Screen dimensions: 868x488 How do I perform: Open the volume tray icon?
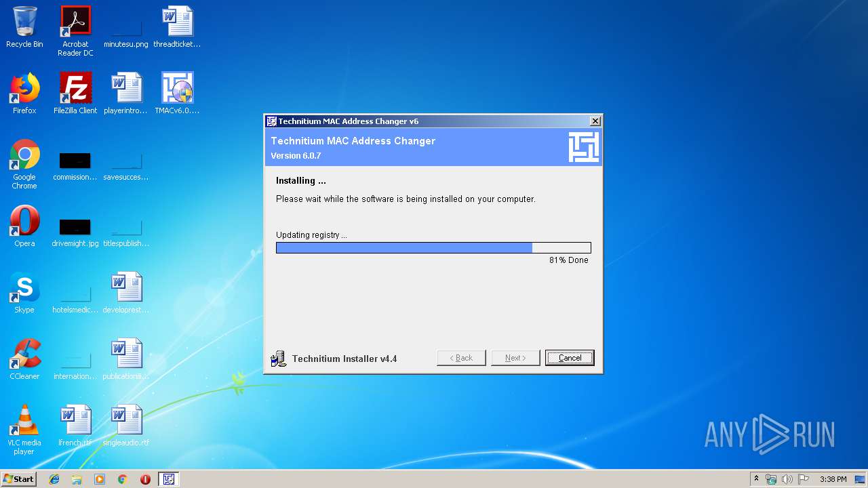point(787,479)
